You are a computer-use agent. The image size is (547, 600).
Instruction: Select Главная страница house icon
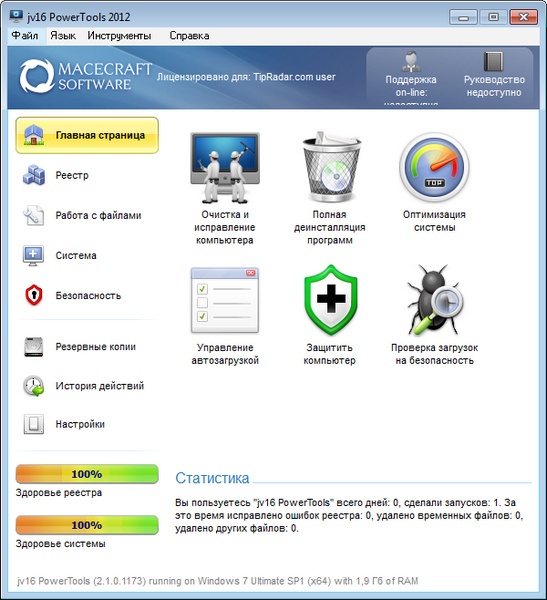(x=34, y=135)
